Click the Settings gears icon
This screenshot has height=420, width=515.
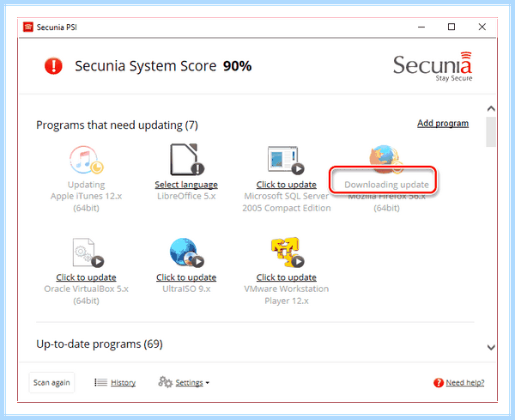click(165, 382)
